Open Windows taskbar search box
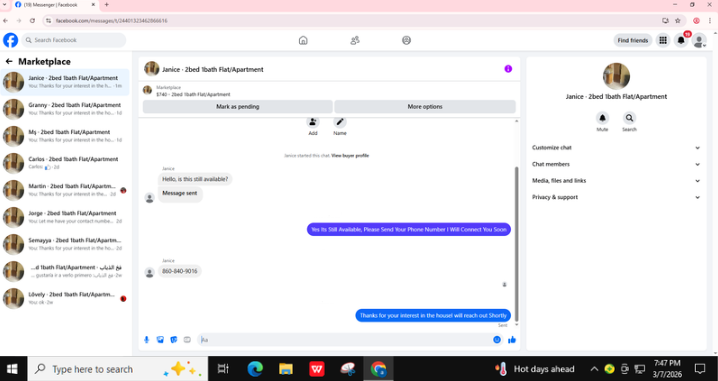 118,369
